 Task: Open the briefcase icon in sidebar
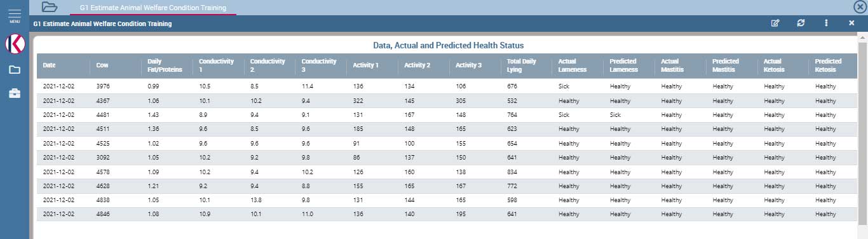[14, 93]
